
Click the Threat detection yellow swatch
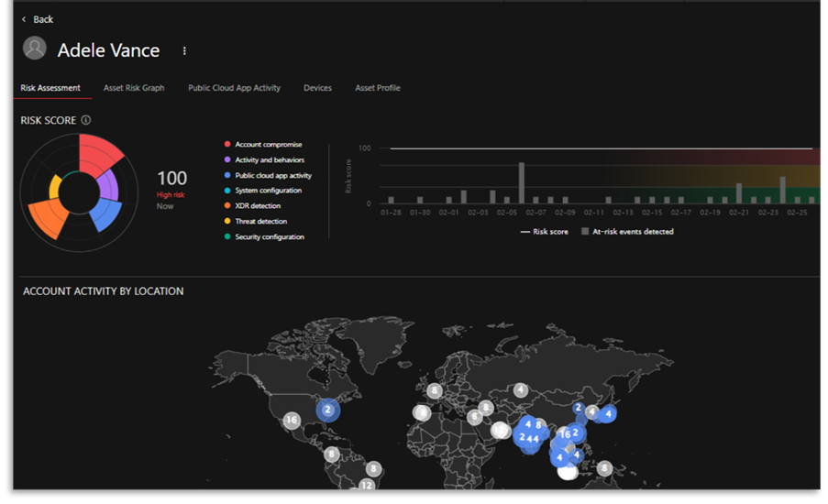click(226, 222)
